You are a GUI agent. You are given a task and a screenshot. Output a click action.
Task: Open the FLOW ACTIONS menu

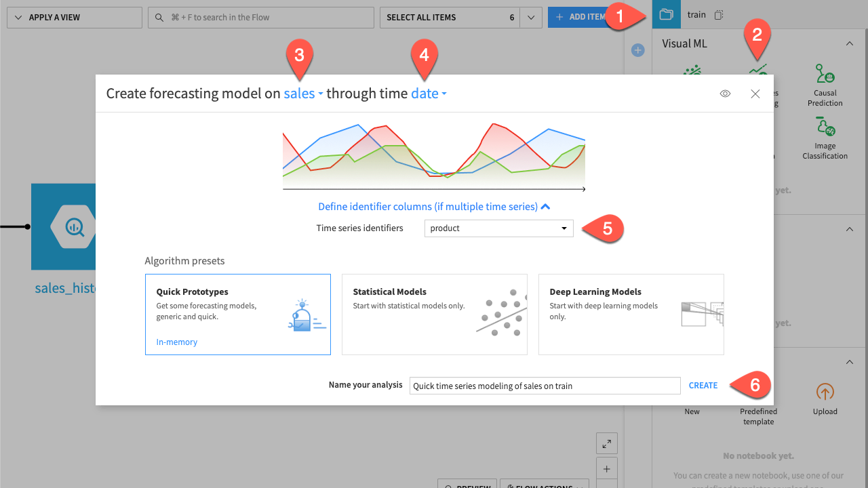[x=544, y=485]
